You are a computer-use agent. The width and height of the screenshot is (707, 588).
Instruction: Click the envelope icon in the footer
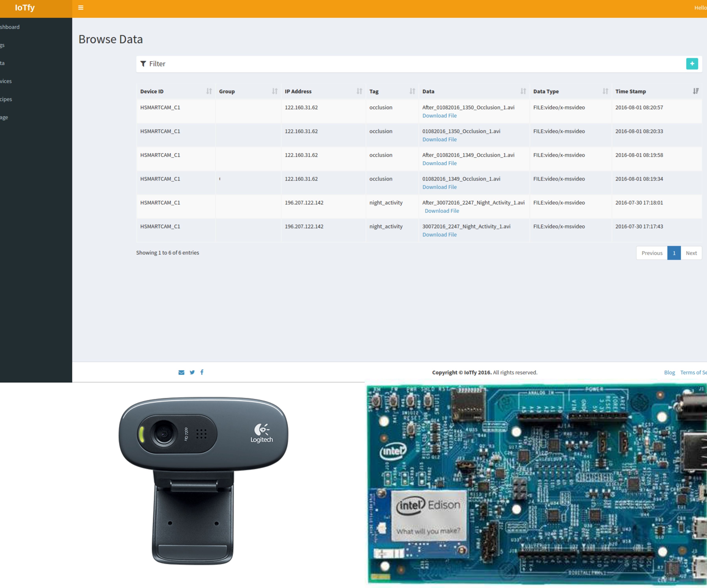(181, 372)
